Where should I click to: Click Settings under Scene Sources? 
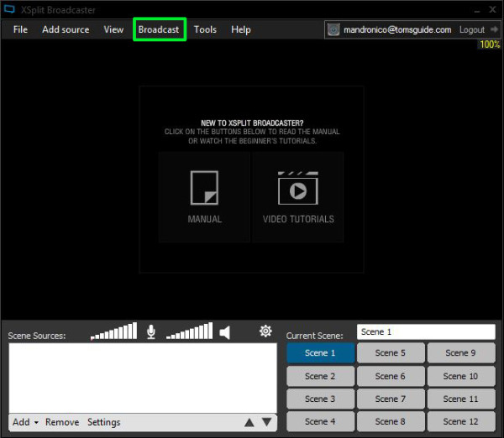104,422
